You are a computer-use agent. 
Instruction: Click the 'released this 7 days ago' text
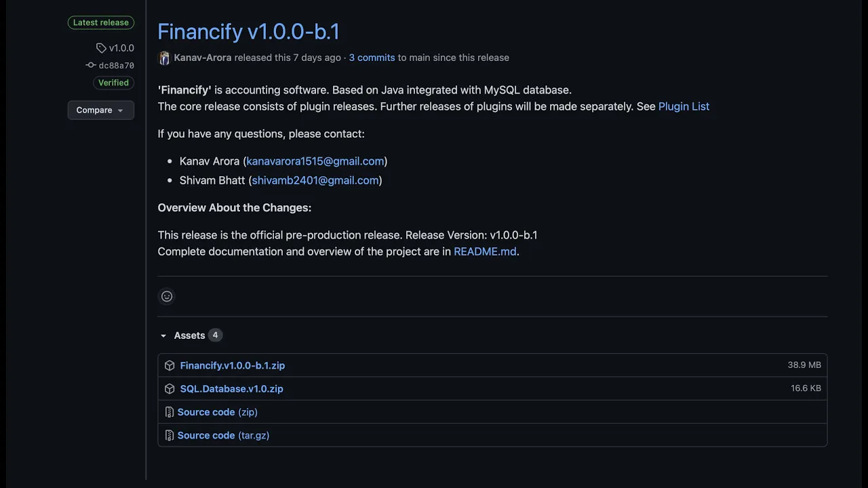click(x=288, y=58)
